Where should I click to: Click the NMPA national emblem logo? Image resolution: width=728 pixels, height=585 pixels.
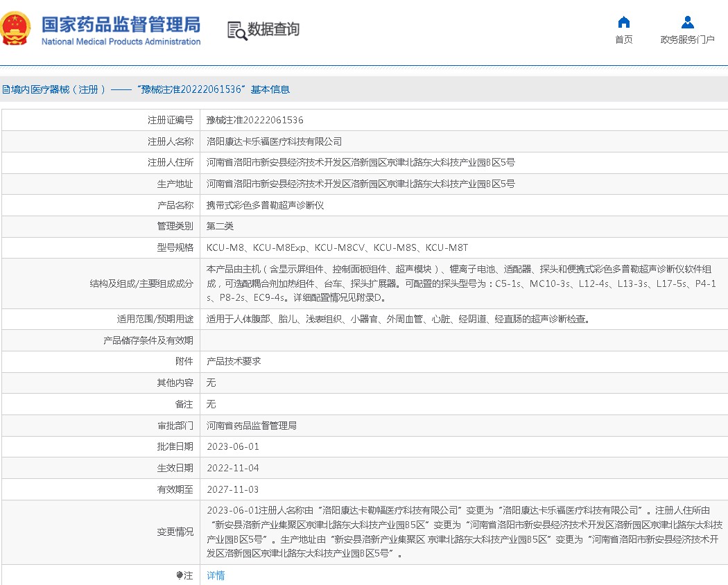[17, 29]
